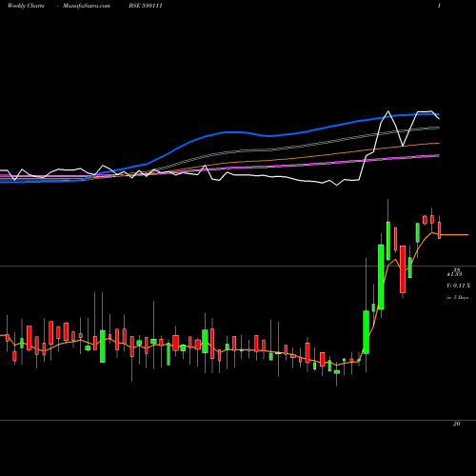
Task: Click the volume "V:" value label
Action: [458, 286]
